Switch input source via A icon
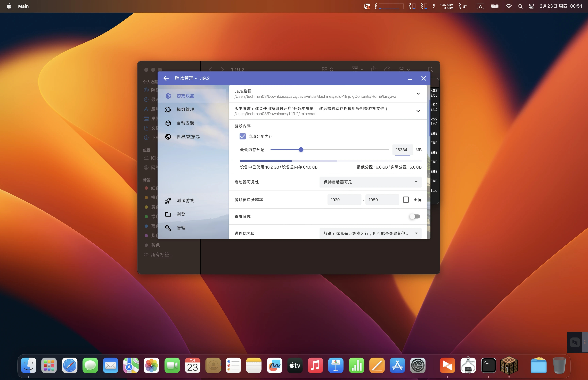This screenshot has width=588, height=380. click(x=480, y=6)
